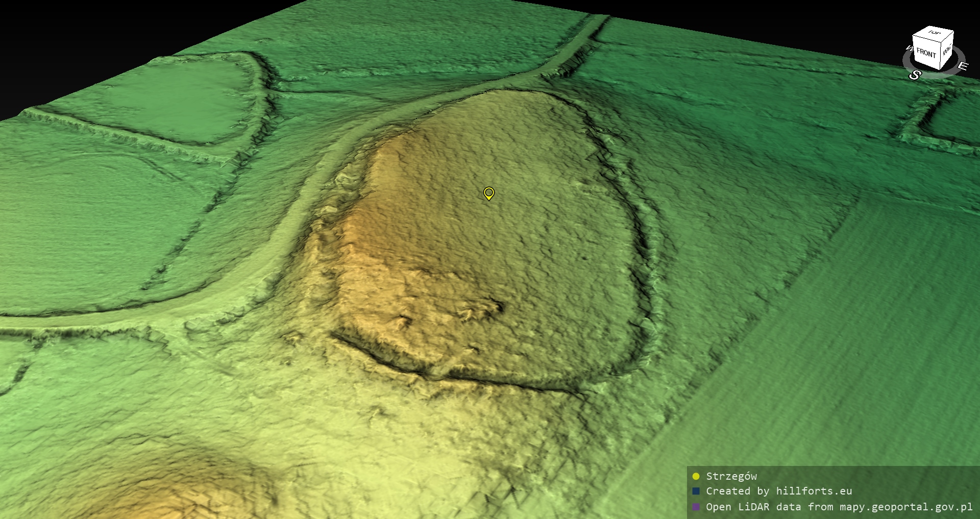Image resolution: width=980 pixels, height=519 pixels.
Task: Click the yellow dot in the legend
Action: point(696,477)
